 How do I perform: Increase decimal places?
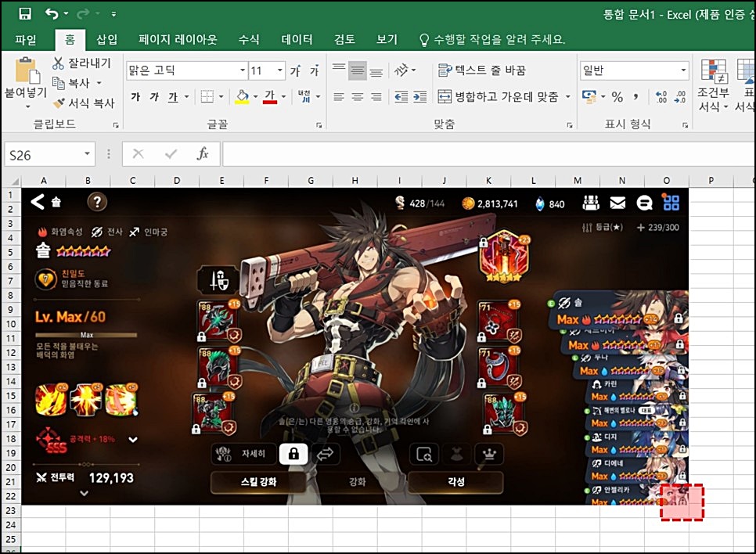pyautogui.click(x=661, y=97)
